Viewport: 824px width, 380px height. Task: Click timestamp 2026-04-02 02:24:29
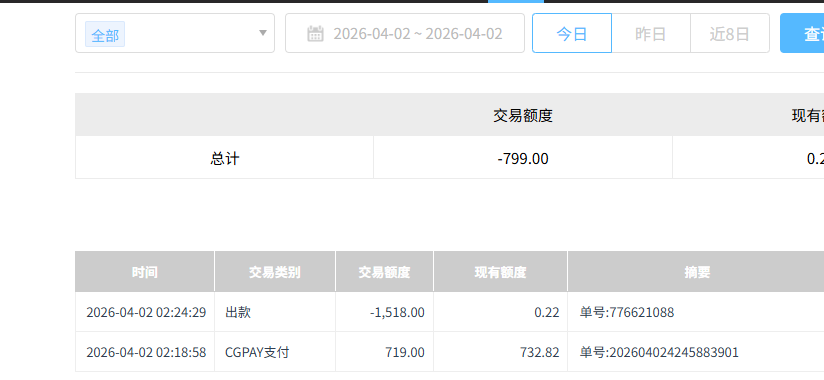pos(146,312)
